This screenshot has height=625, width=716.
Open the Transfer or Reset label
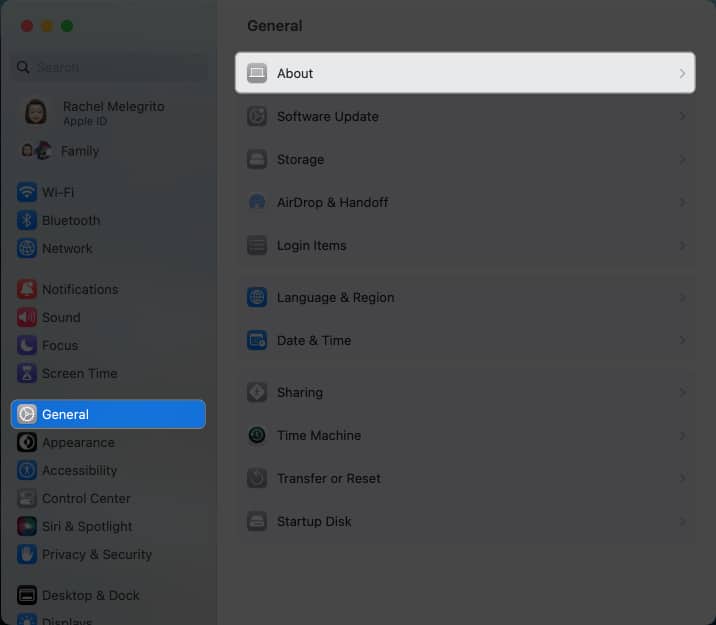[x=329, y=478]
